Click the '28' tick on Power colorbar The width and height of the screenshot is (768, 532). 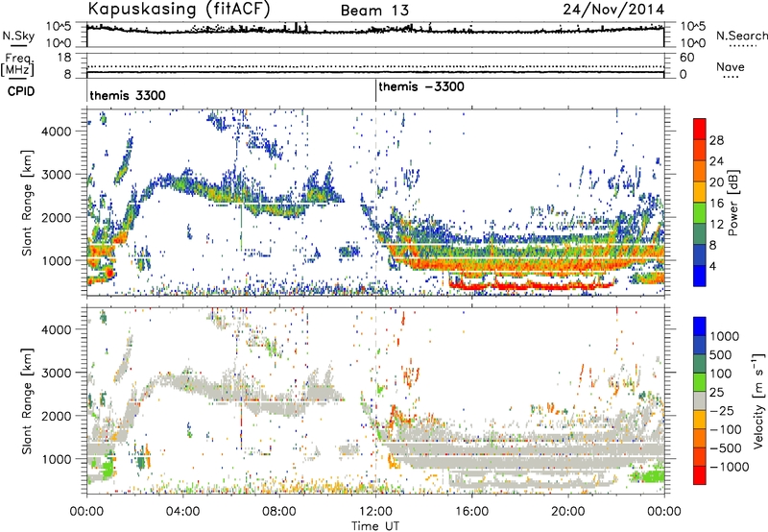[716, 140]
